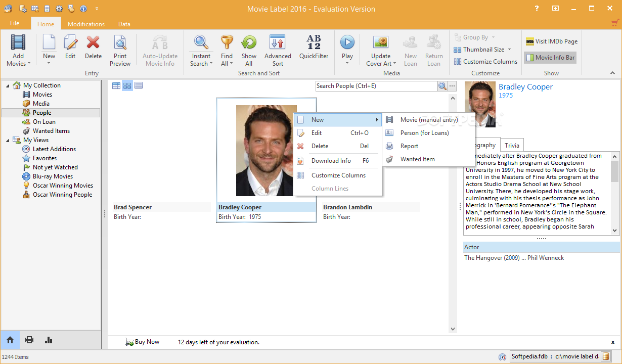Select Customize Columns in context menu
The height and width of the screenshot is (364, 622).
coord(338,175)
